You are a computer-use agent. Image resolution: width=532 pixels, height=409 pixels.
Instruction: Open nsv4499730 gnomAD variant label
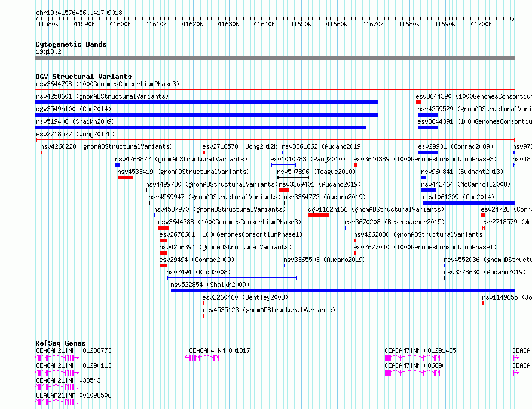212,184
